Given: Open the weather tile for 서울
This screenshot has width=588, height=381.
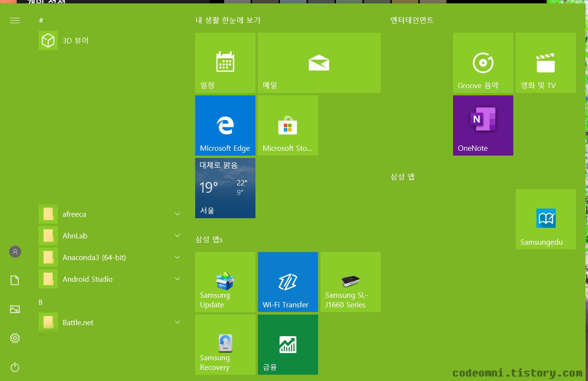Looking at the screenshot, I should [x=225, y=188].
